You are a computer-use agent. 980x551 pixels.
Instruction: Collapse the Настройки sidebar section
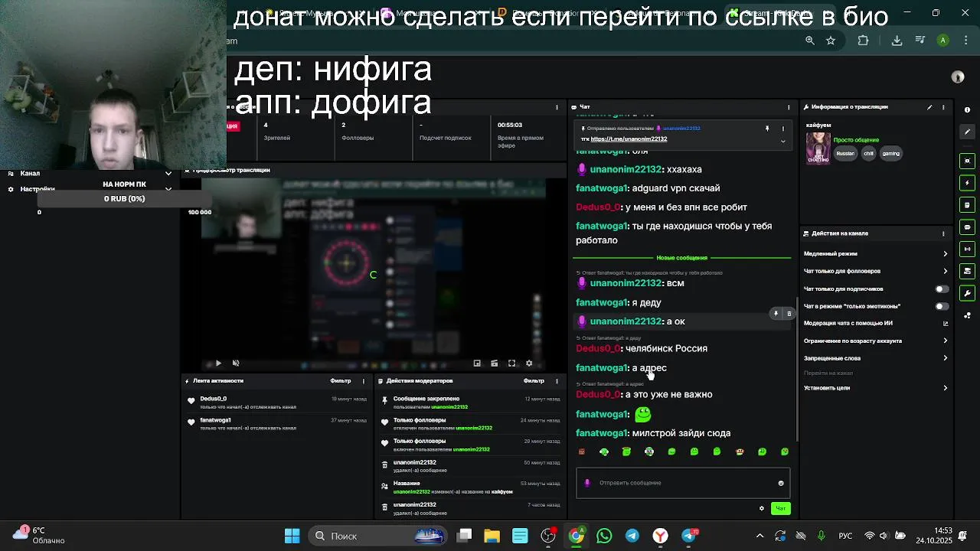pyautogui.click(x=168, y=188)
